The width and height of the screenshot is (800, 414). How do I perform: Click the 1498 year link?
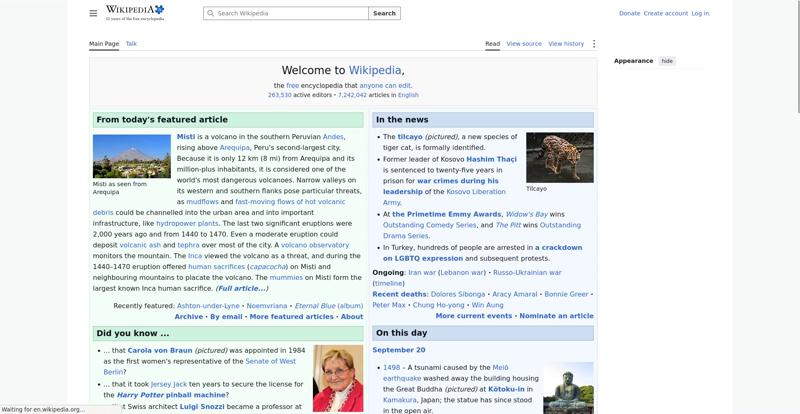(391, 368)
